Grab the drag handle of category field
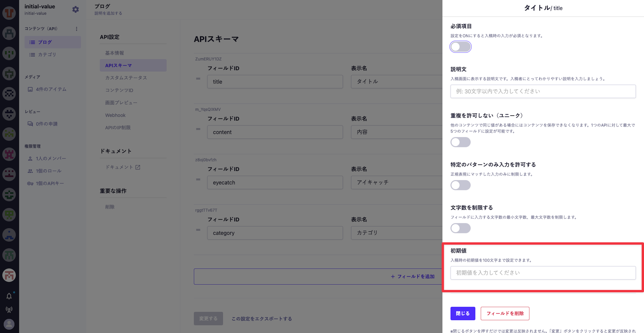Image resolution: width=644 pixels, height=333 pixels. tap(198, 230)
